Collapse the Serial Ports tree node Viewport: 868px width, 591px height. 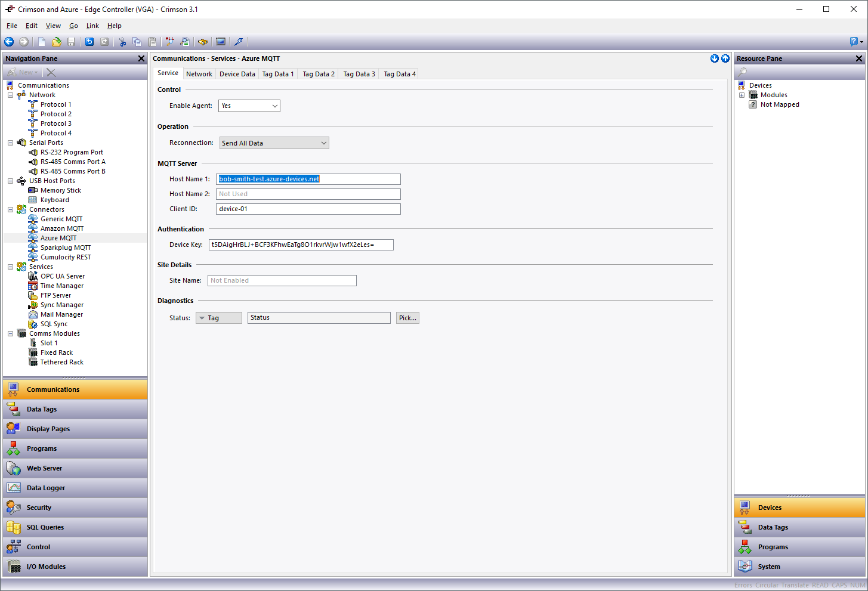[x=10, y=143]
